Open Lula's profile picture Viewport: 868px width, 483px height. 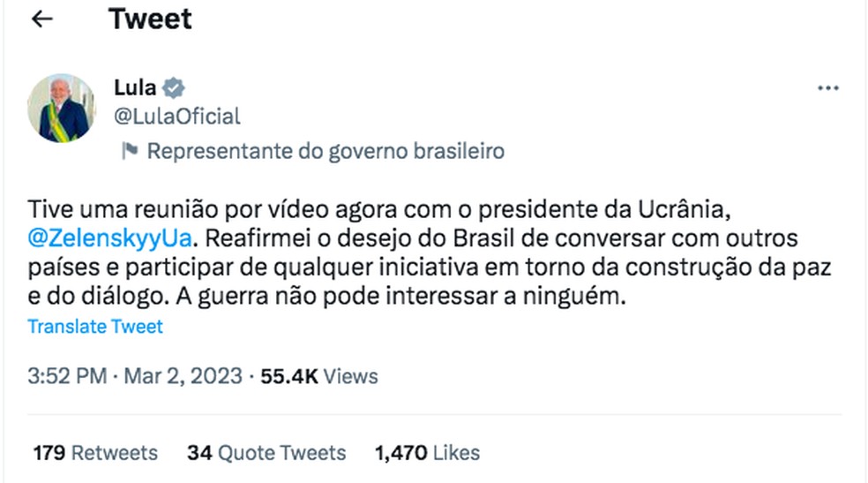click(x=61, y=108)
